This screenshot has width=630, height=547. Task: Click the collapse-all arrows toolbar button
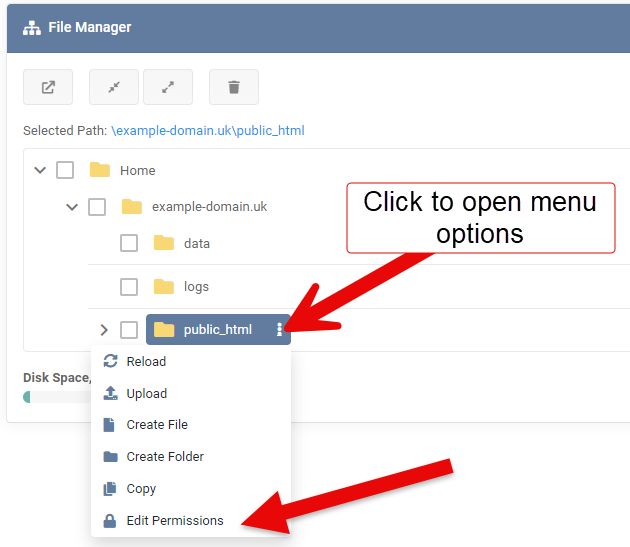click(x=114, y=87)
